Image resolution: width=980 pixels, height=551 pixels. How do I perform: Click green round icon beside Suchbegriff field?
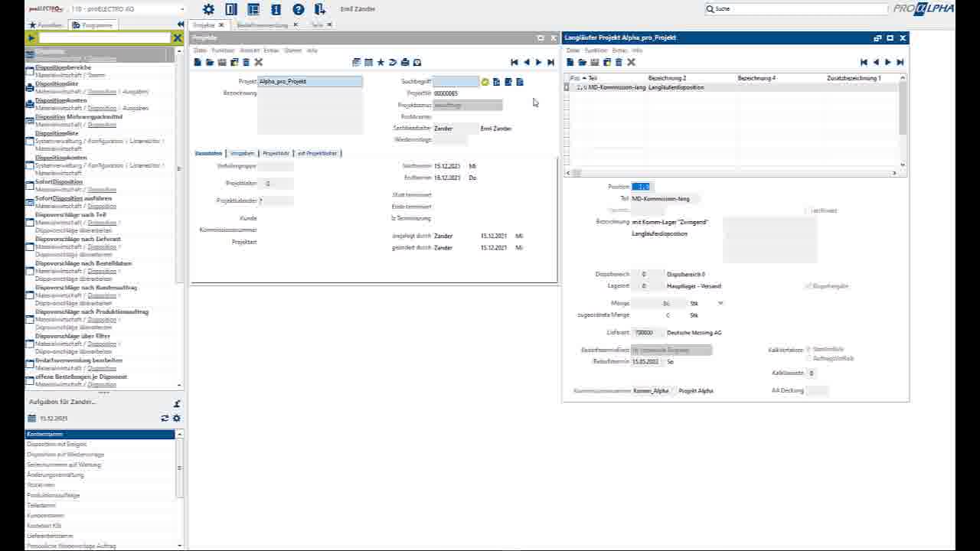(485, 82)
